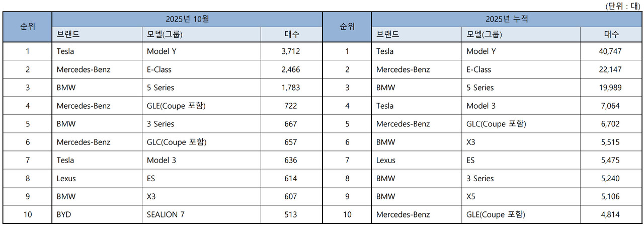Select the 4,814 units cell
The height and width of the screenshot is (226, 644).
click(611, 214)
